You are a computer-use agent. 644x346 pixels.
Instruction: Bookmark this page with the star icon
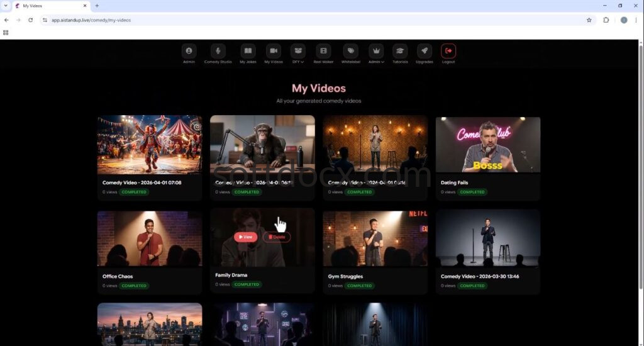[589, 20]
